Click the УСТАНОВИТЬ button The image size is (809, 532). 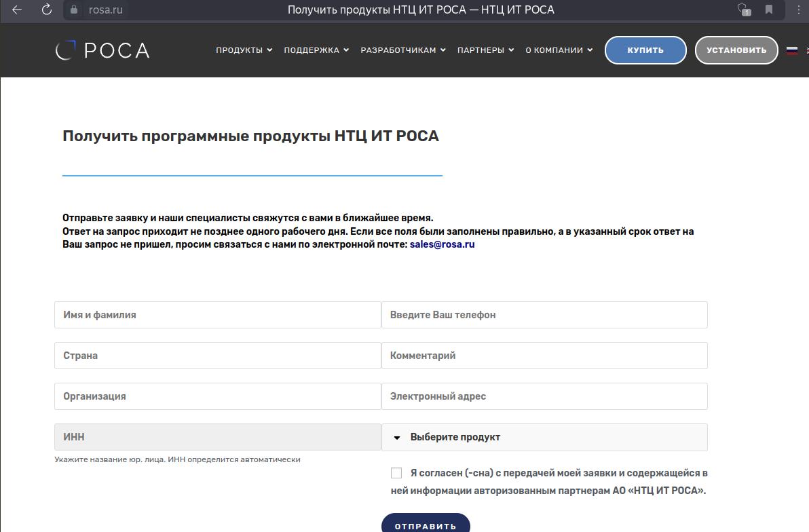coord(736,50)
